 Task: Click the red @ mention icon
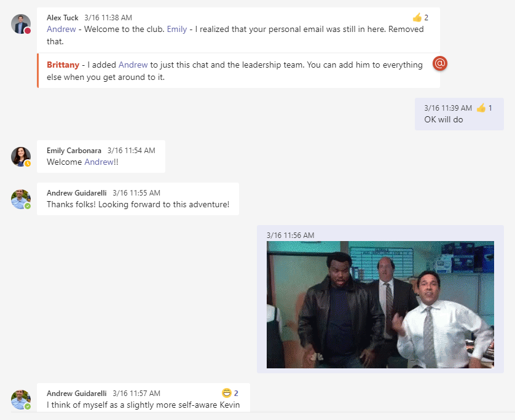(440, 63)
